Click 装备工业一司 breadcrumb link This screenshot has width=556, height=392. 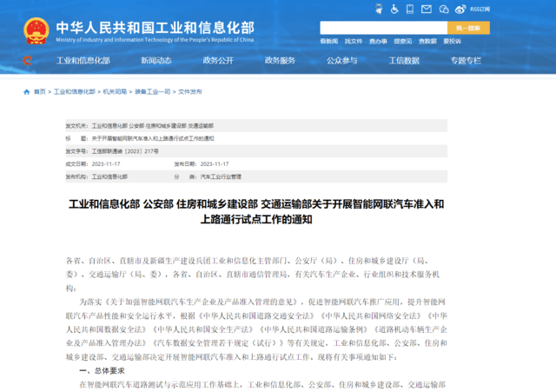click(x=153, y=92)
